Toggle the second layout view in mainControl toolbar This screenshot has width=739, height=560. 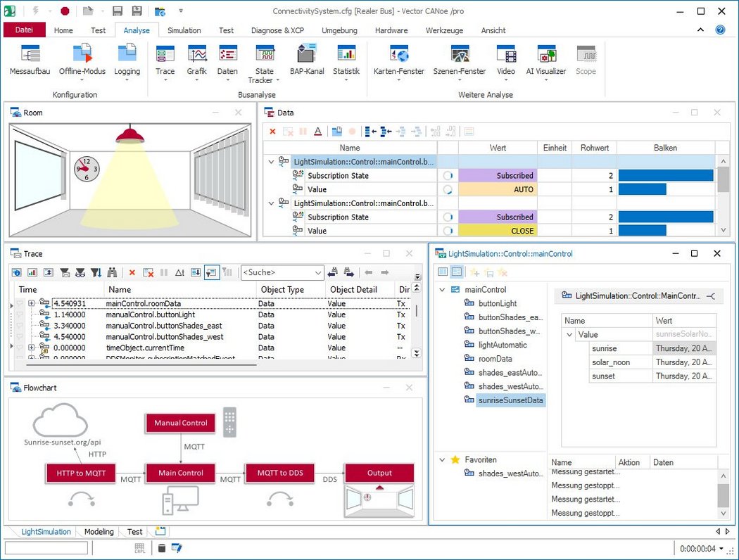(x=457, y=272)
